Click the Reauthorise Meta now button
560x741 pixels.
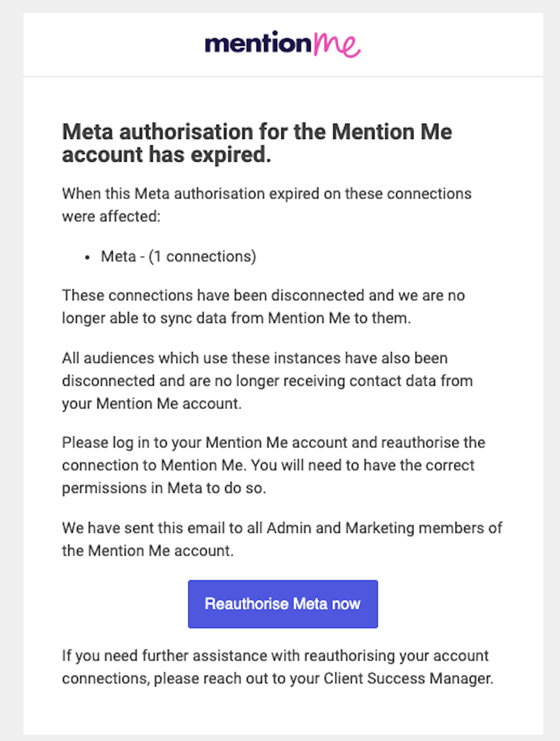tap(283, 604)
